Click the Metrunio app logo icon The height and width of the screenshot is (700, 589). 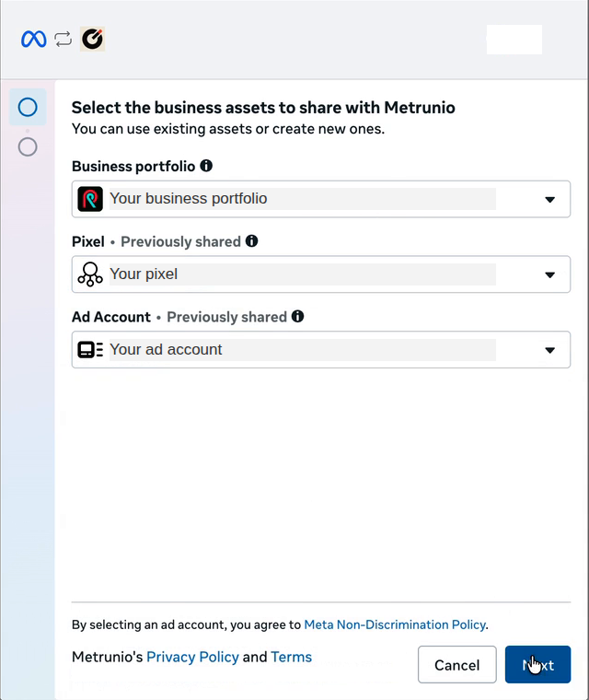pyautogui.click(x=92, y=39)
